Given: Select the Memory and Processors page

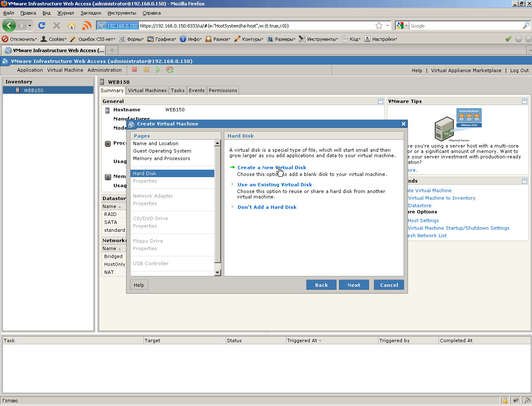Looking at the screenshot, I should 161,158.
